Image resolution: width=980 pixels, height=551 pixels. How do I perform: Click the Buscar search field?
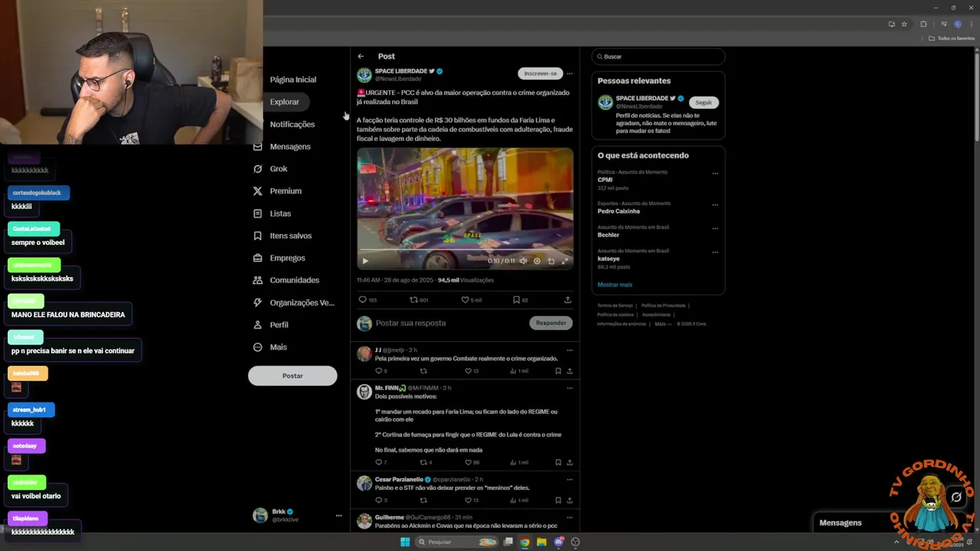coord(658,57)
